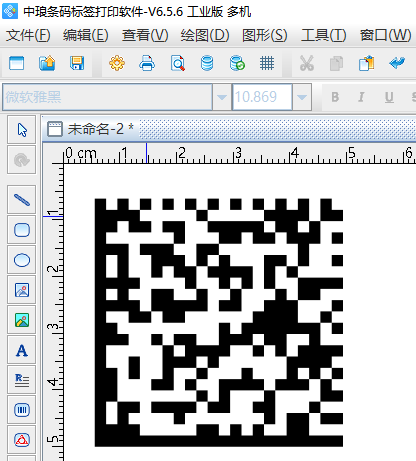The image size is (416, 461).
Task: Click the 微软雅黑 font name field
Action: coord(107,97)
